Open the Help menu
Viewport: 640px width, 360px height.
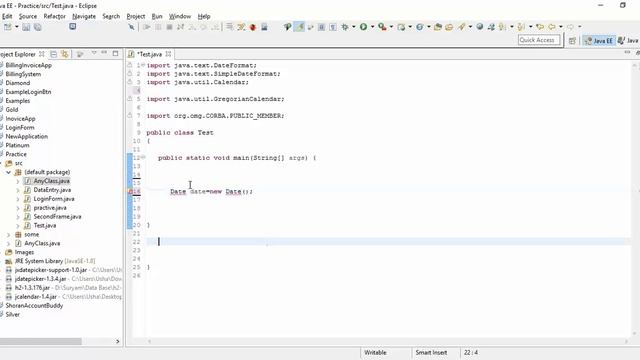coord(204,16)
